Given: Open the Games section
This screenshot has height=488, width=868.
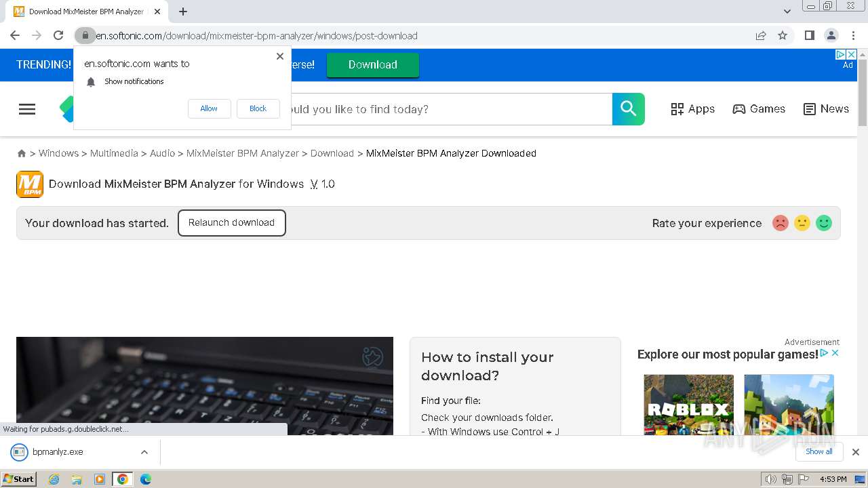Looking at the screenshot, I should pyautogui.click(x=759, y=109).
